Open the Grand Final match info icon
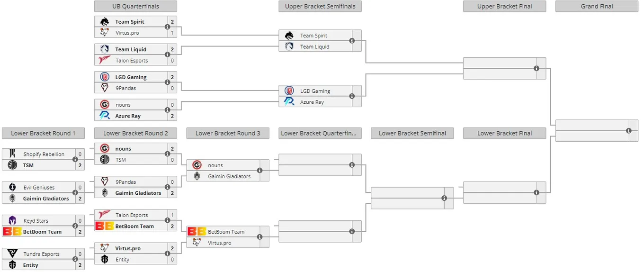The width and height of the screenshot is (644, 272). [629, 130]
